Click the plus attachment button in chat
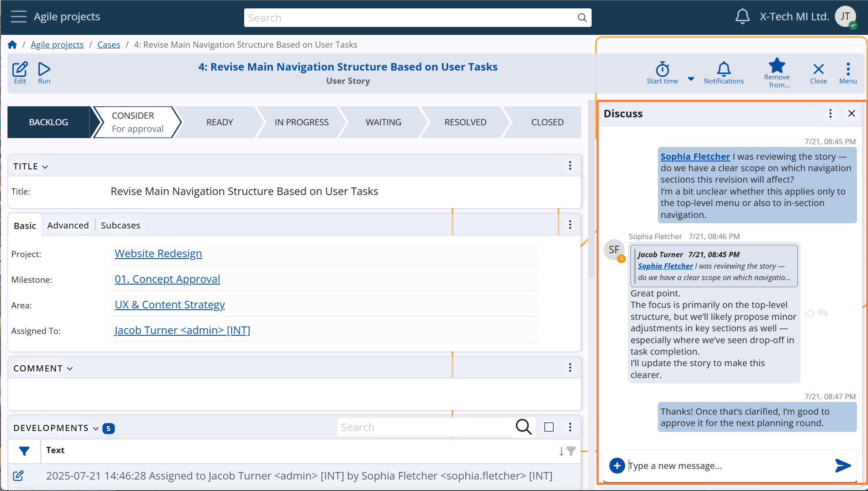868x491 pixels. pyautogui.click(x=616, y=465)
